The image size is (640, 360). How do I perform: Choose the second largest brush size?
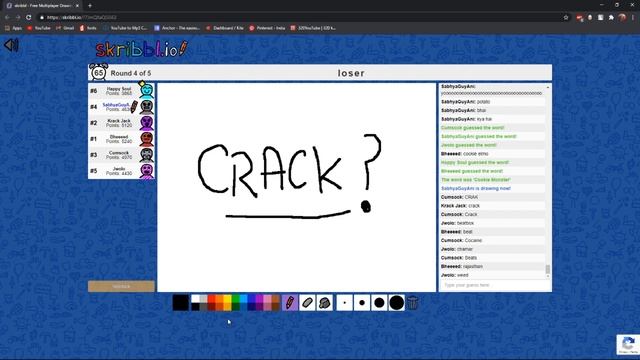click(379, 303)
